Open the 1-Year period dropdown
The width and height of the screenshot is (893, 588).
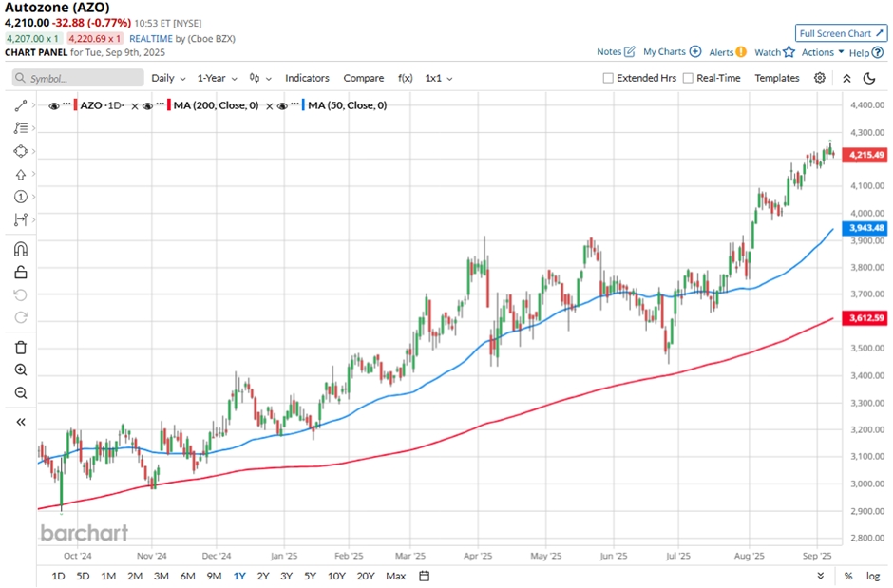click(217, 78)
